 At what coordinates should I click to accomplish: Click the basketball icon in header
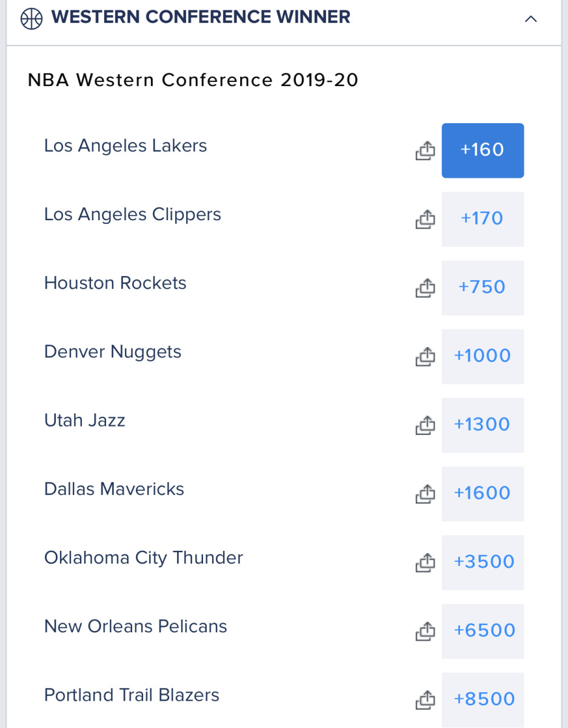(x=32, y=19)
